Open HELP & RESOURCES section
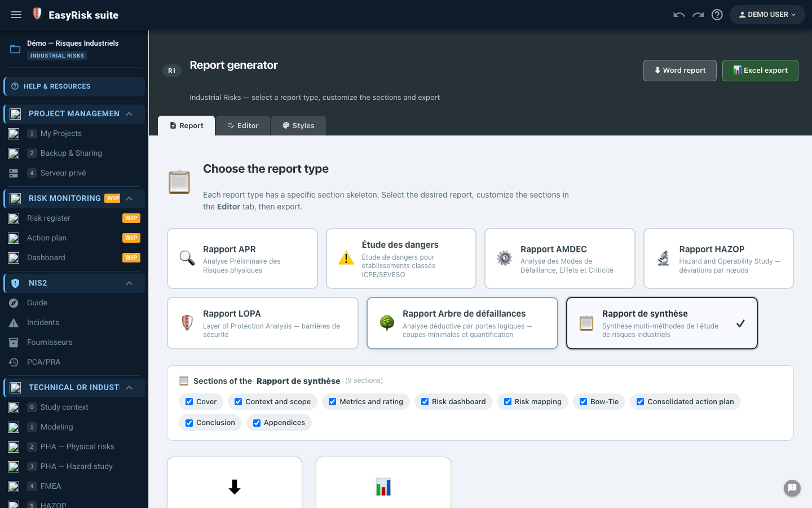 (x=74, y=86)
